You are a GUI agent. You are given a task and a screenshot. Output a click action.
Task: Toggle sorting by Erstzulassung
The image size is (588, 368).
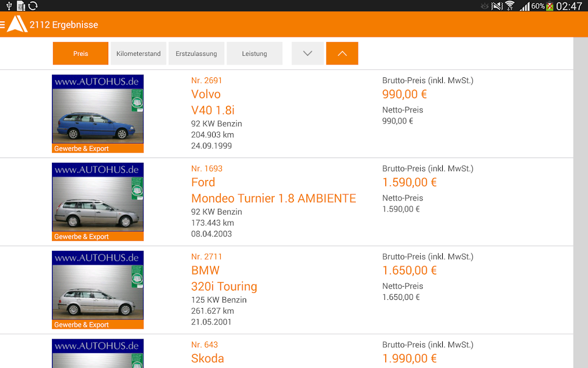(x=196, y=53)
